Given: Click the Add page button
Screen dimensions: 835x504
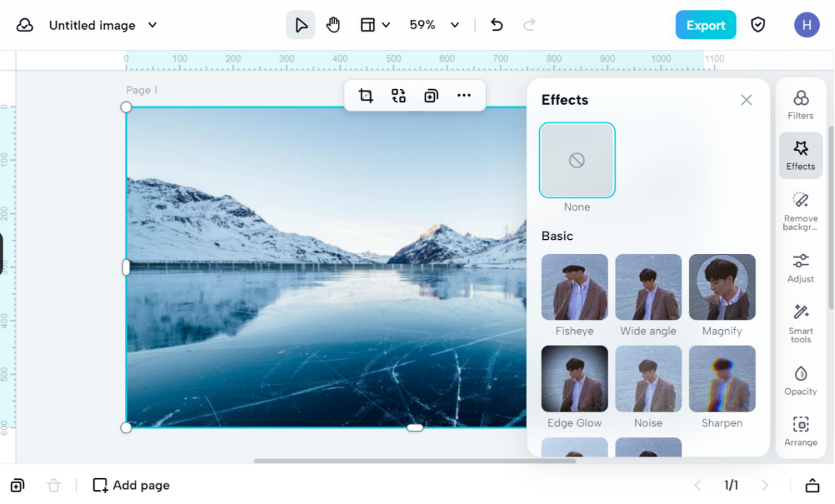Looking at the screenshot, I should click(x=132, y=485).
